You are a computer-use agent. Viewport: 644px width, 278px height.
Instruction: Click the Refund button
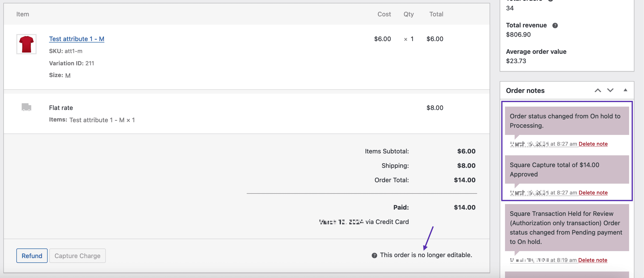[x=32, y=256]
